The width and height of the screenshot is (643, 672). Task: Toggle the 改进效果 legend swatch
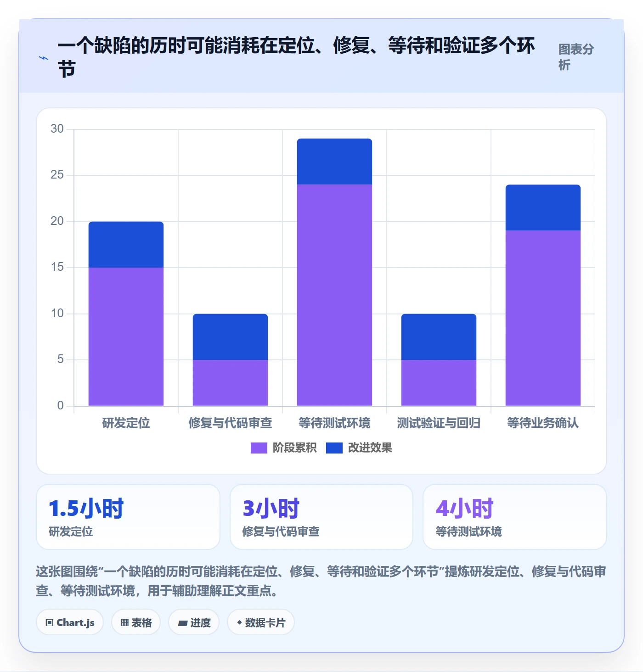pyautogui.click(x=334, y=448)
